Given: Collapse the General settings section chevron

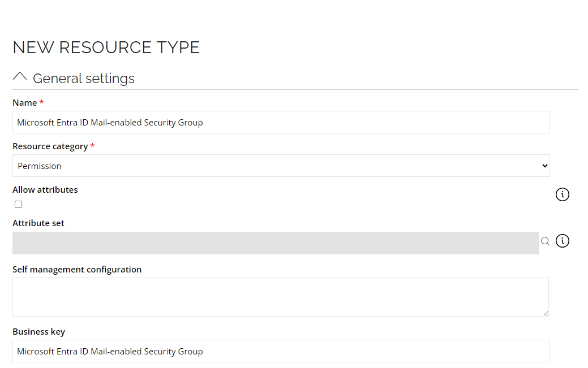Looking at the screenshot, I should click(x=20, y=76).
